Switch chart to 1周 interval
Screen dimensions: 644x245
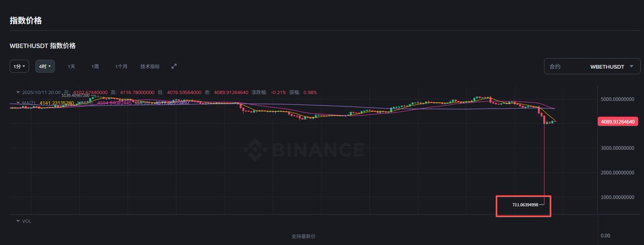point(95,66)
